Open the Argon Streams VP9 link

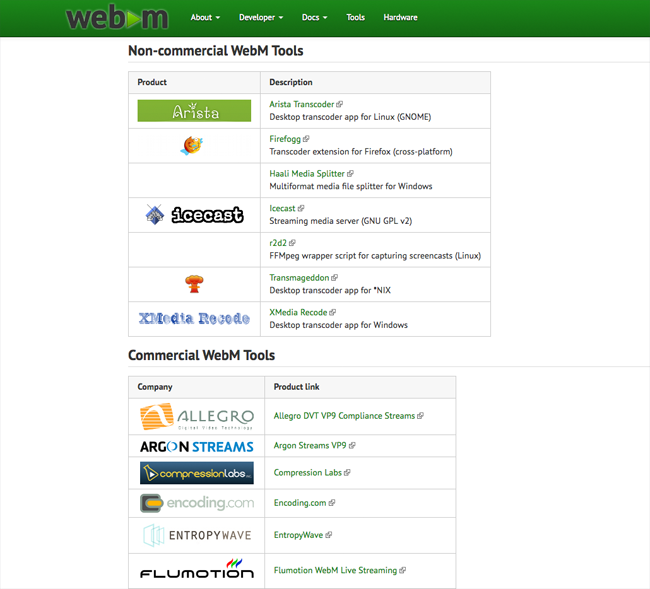click(x=310, y=446)
